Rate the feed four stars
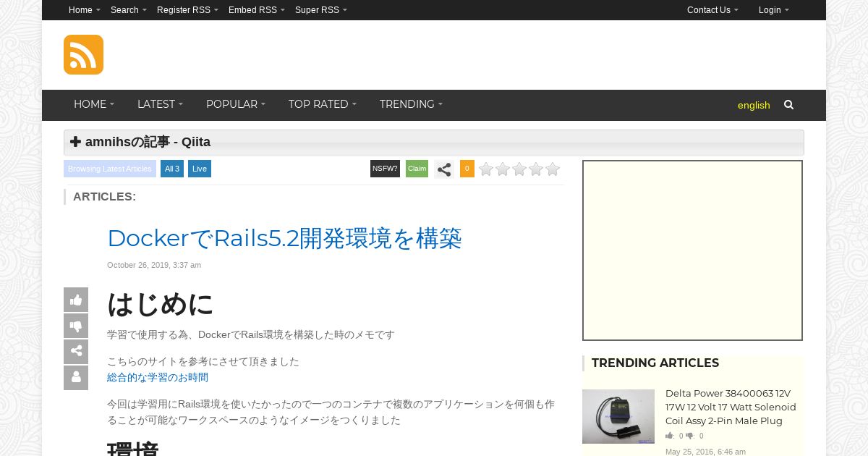 click(x=536, y=169)
